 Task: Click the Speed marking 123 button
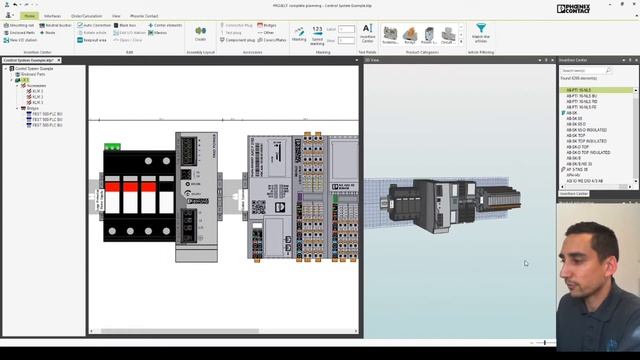[317, 35]
